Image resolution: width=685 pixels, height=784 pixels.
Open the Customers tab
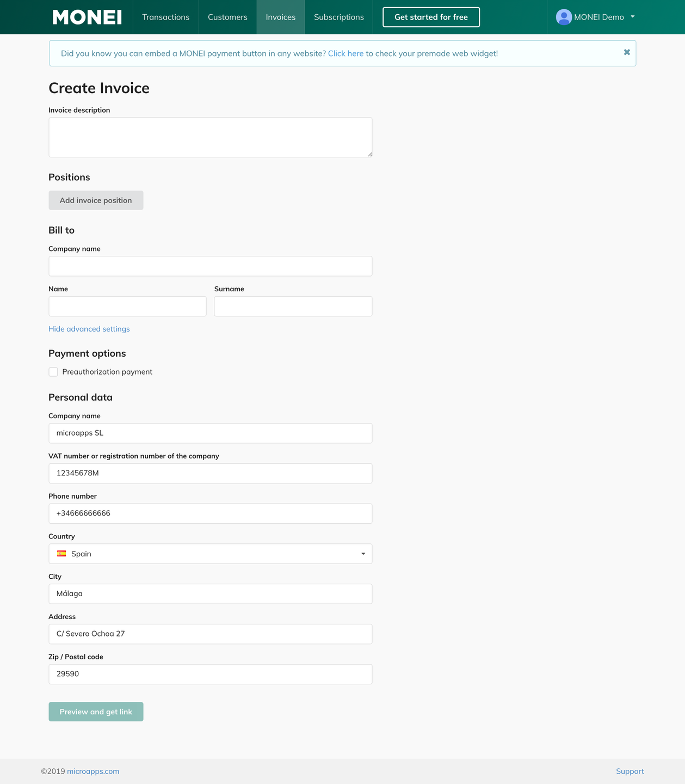[227, 17]
